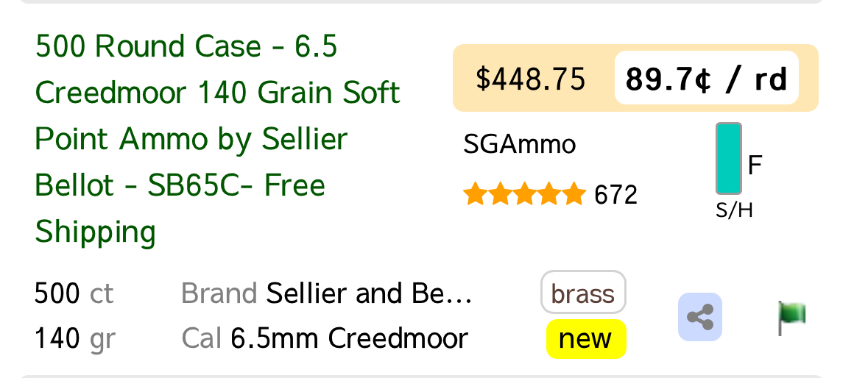868x378 pixels.
Task: Click the 89.7¢ / rd price badge
Action: (x=706, y=79)
